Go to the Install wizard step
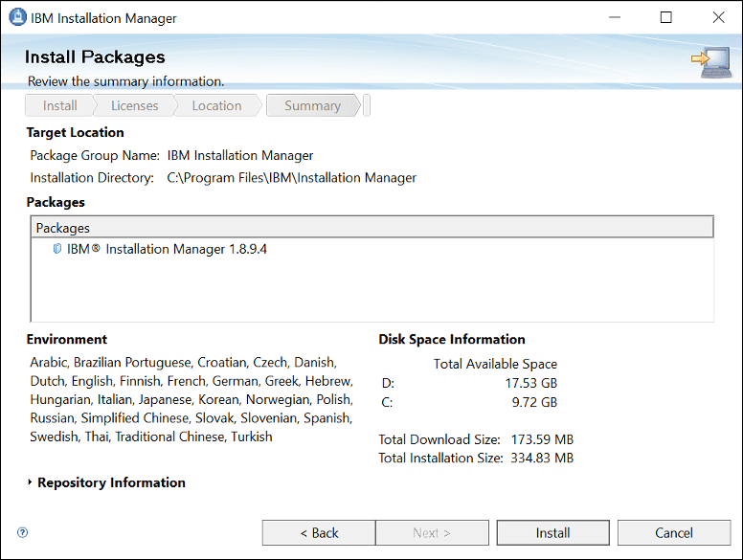Screen dimensions: 743x560 (59, 105)
